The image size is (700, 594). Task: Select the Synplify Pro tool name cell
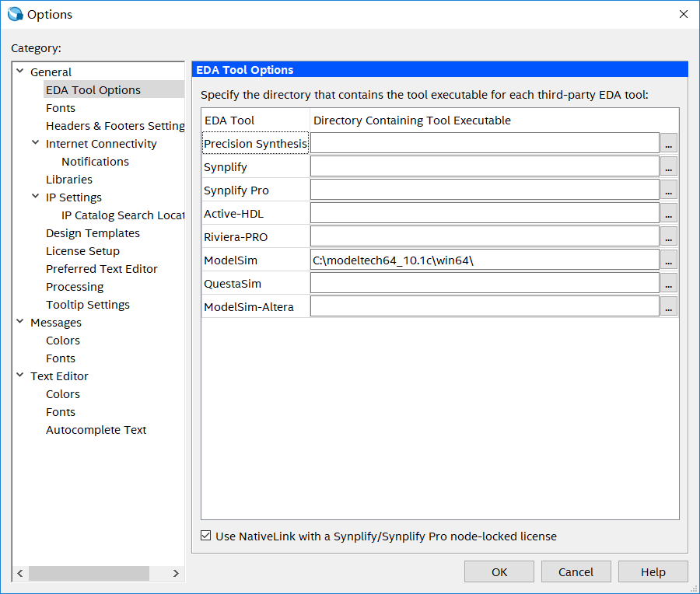point(255,190)
